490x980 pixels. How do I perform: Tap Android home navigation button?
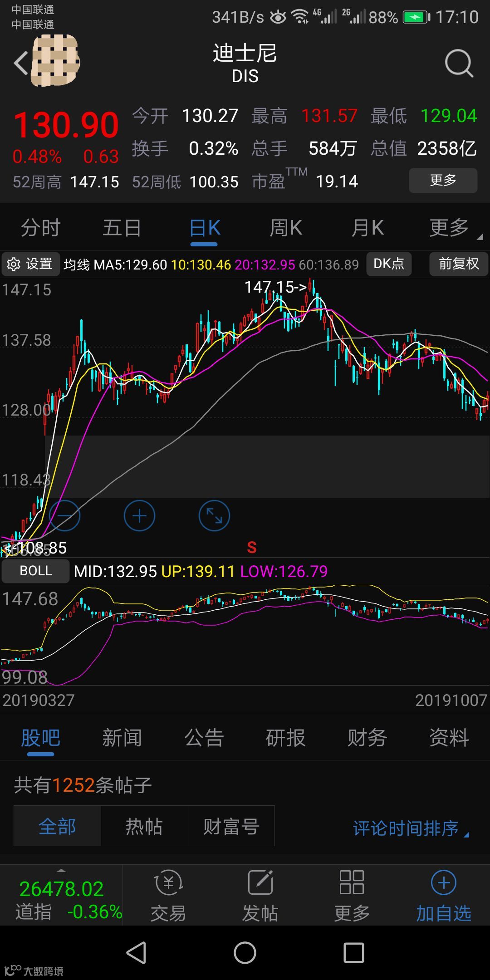(245, 952)
